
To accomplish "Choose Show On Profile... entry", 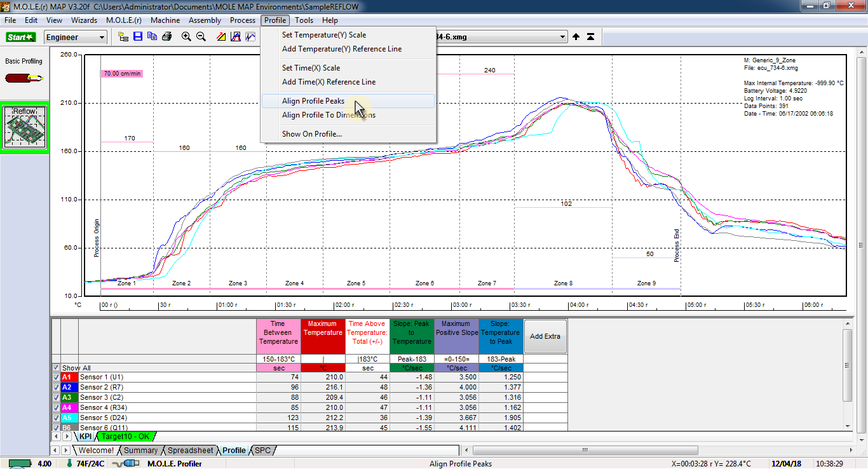I will pyautogui.click(x=348, y=134).
